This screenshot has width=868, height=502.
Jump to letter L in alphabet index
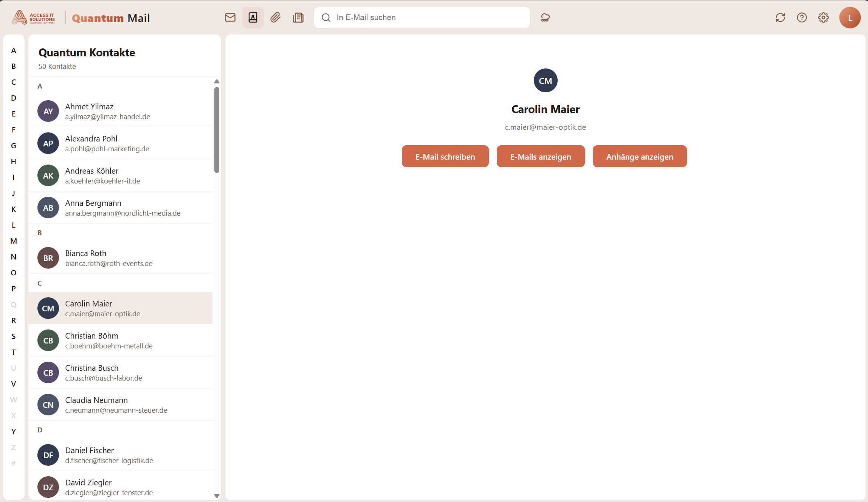14,225
